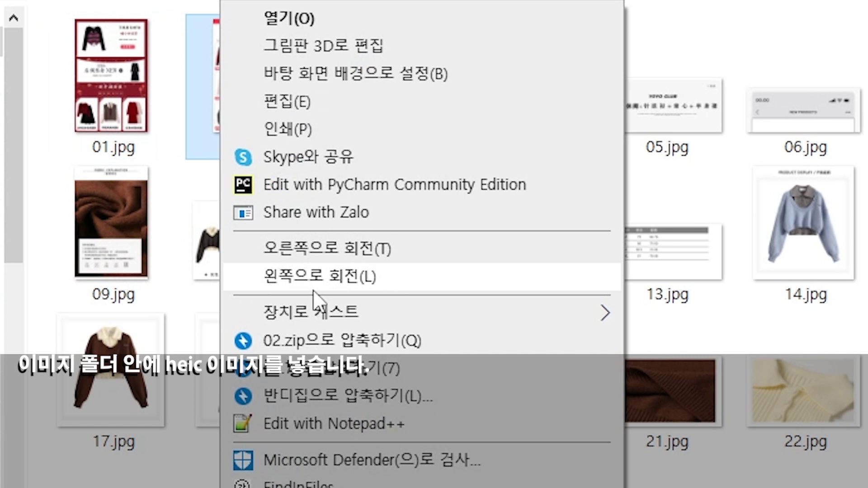Image resolution: width=868 pixels, height=488 pixels.
Task: Click the Microsoft Defender shield icon
Action: tap(243, 460)
